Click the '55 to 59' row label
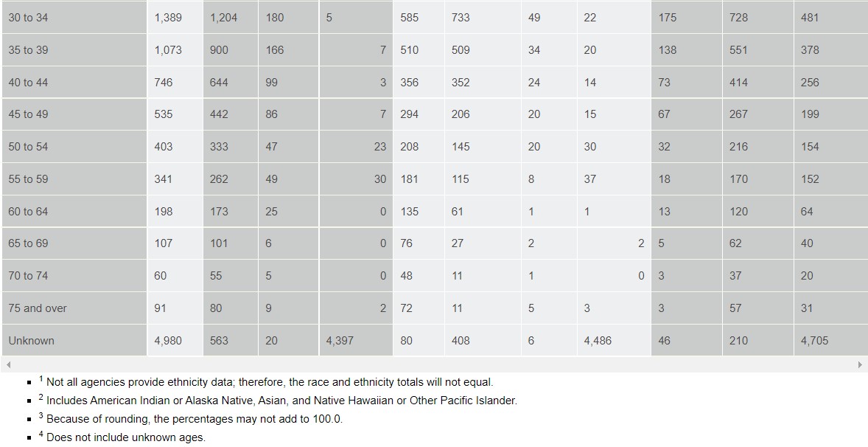This screenshot has height=447, width=868. (74, 179)
